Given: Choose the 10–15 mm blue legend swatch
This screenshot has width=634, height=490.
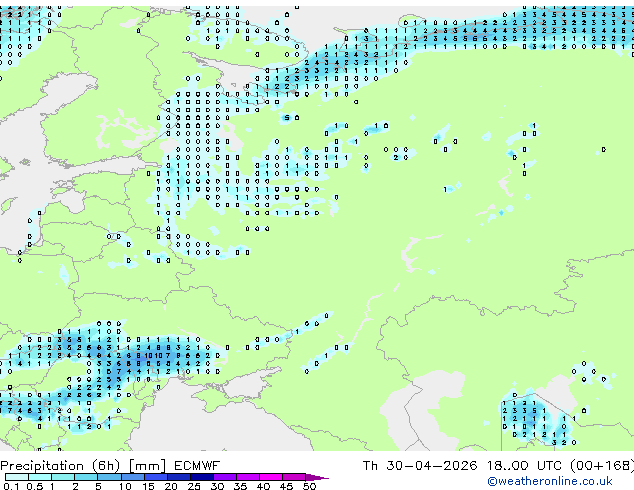Looking at the screenshot, I should click(133, 477).
